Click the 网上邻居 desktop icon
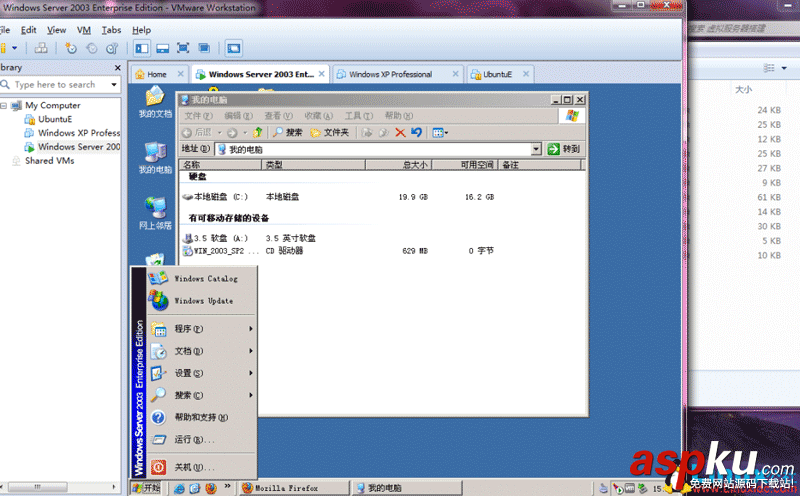Screen dimensions: 800x496 (155, 213)
